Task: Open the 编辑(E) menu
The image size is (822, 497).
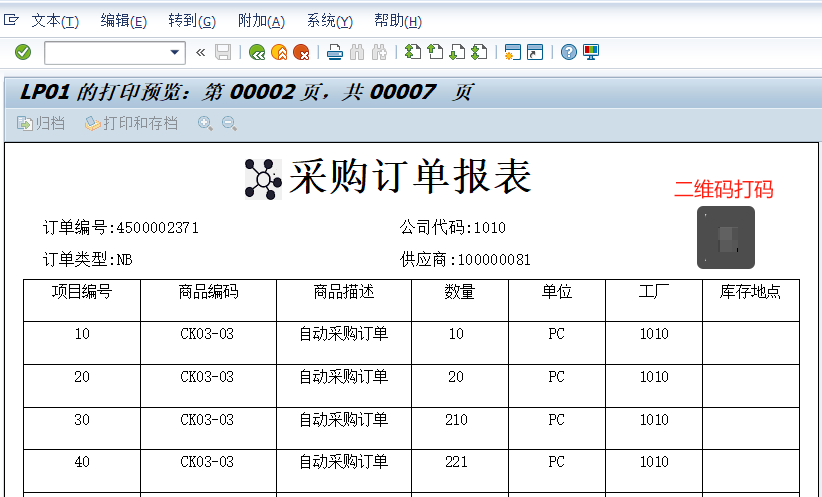Action: click(x=124, y=21)
